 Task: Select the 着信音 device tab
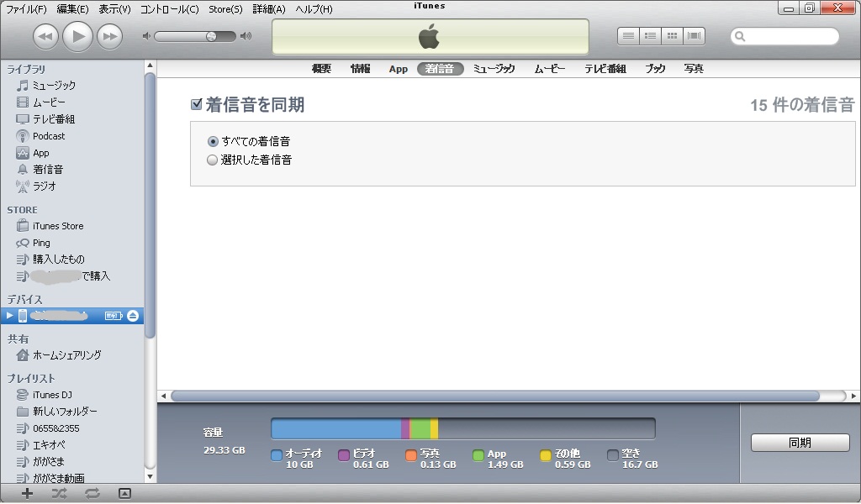point(441,69)
